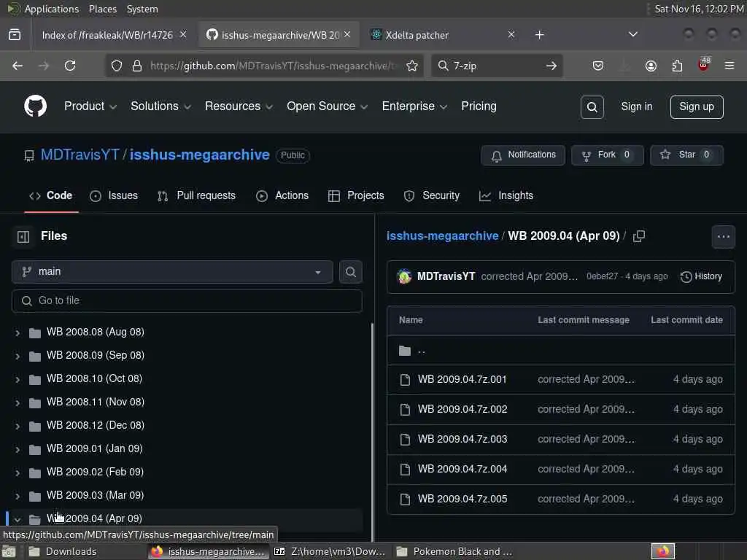Click the padlock site info icon
747x560 pixels.
137,66
